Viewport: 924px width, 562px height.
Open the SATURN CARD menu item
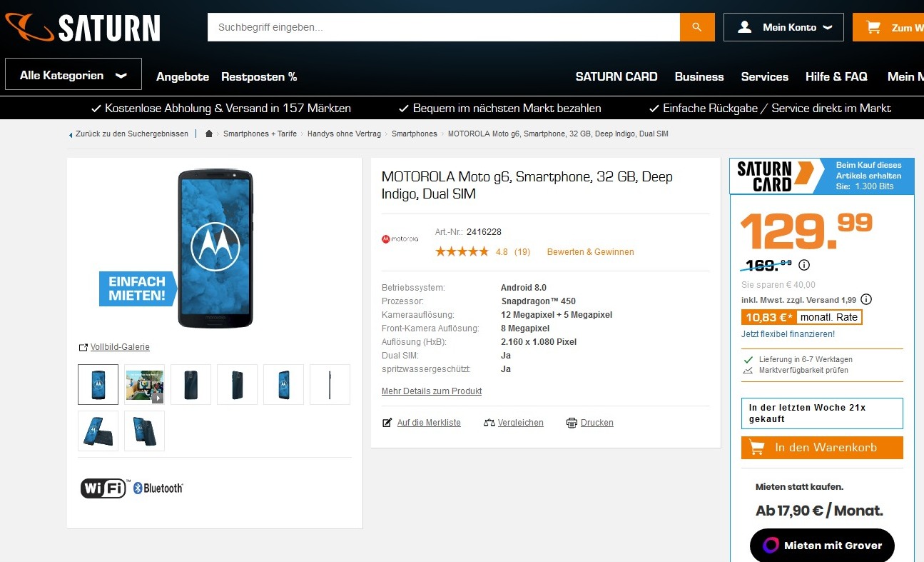(616, 76)
